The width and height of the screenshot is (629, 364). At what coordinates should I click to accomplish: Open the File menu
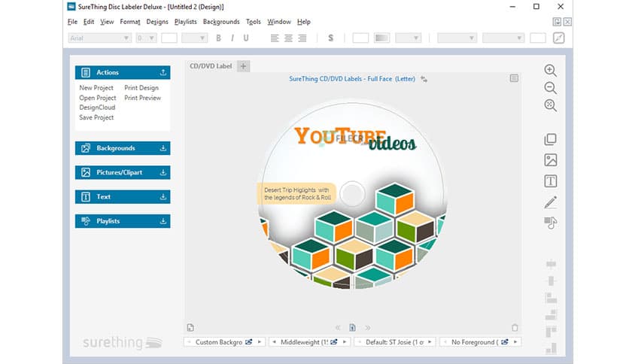click(73, 22)
